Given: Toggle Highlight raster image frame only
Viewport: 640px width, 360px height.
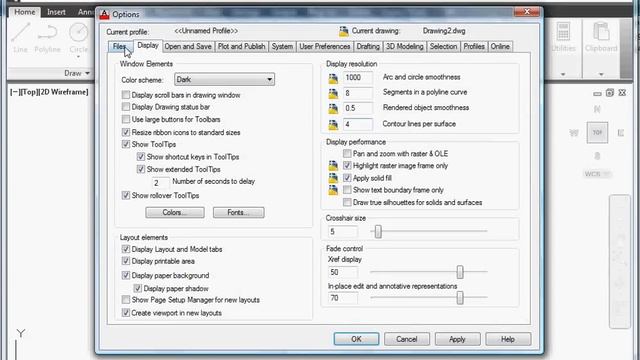Looking at the screenshot, I should pyautogui.click(x=347, y=165).
